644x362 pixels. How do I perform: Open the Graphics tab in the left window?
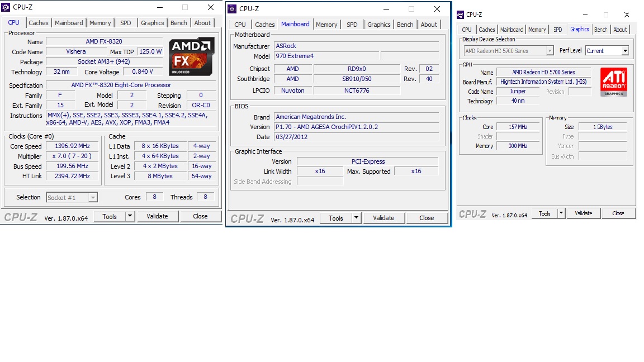[153, 23]
